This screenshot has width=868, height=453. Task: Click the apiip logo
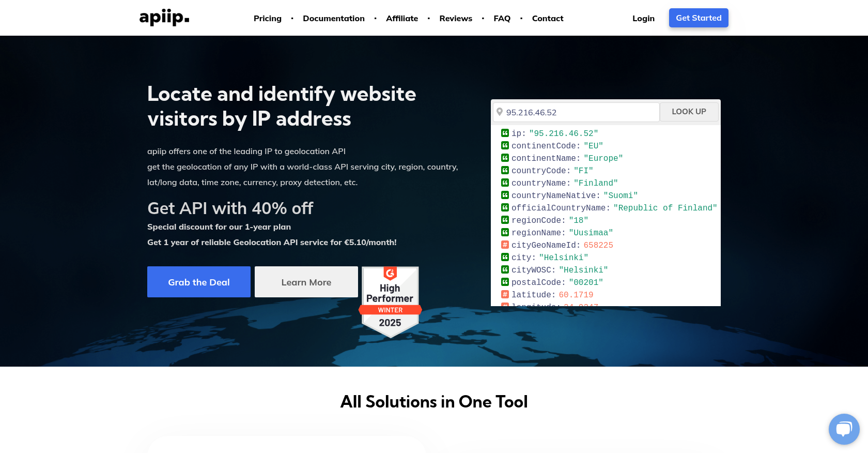pos(164,18)
